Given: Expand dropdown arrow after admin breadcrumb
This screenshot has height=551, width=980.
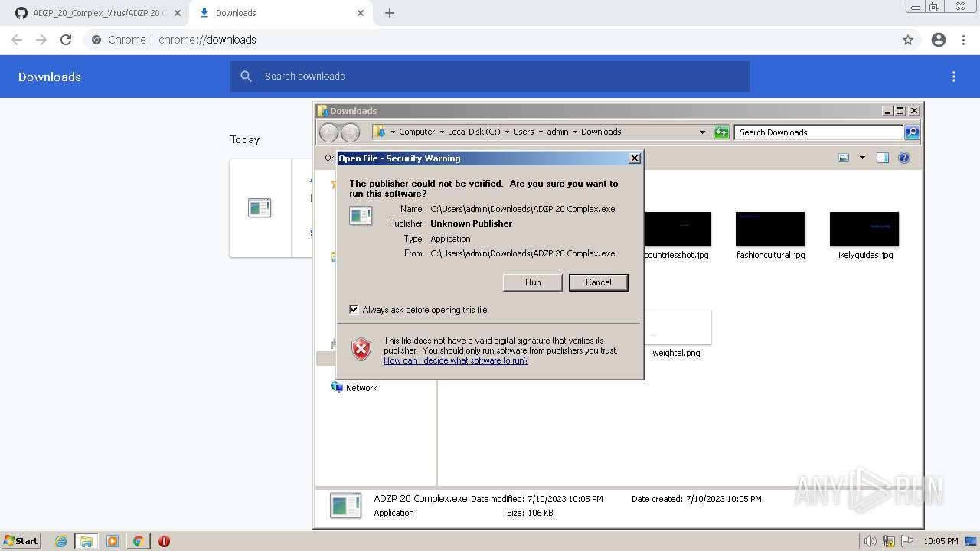Looking at the screenshot, I should point(575,132).
